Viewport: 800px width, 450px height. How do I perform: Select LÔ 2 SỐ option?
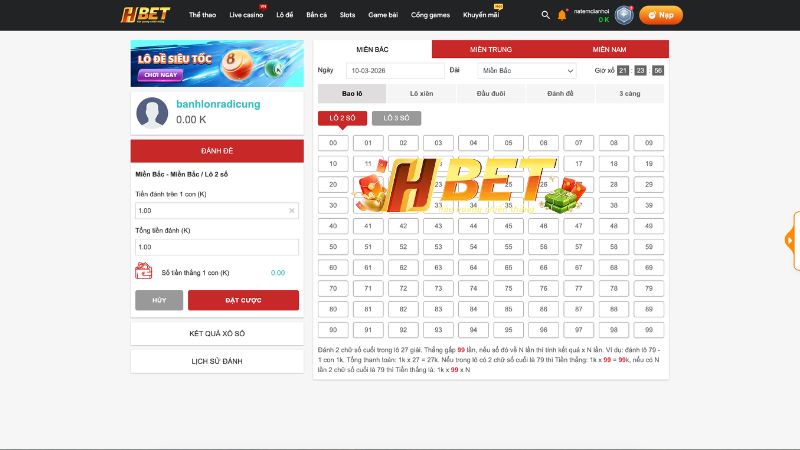pyautogui.click(x=342, y=118)
